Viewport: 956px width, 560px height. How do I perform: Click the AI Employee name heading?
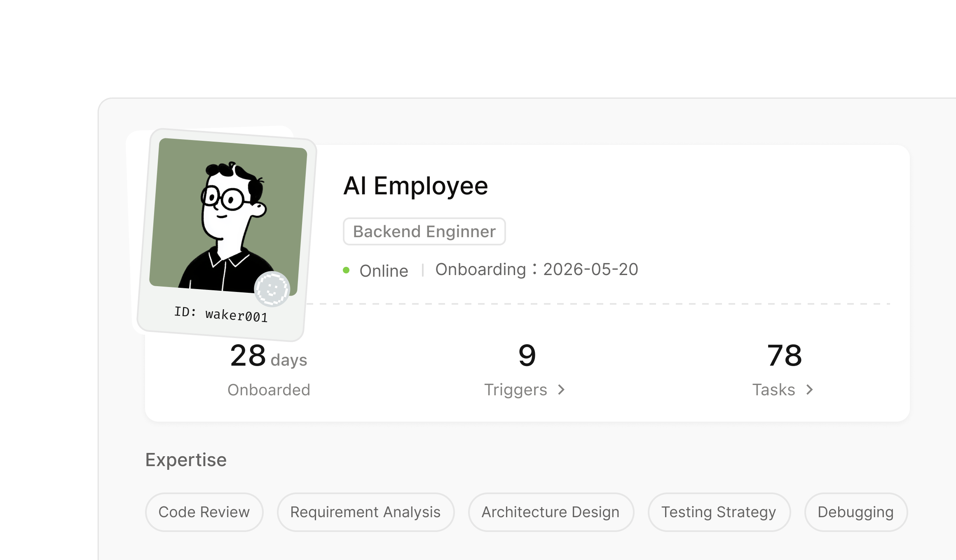pos(415,186)
